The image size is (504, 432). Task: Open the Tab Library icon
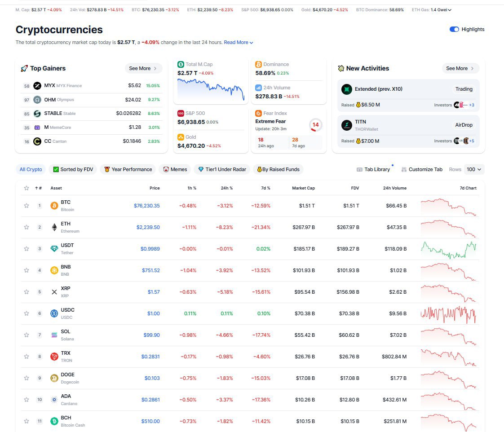359,170
